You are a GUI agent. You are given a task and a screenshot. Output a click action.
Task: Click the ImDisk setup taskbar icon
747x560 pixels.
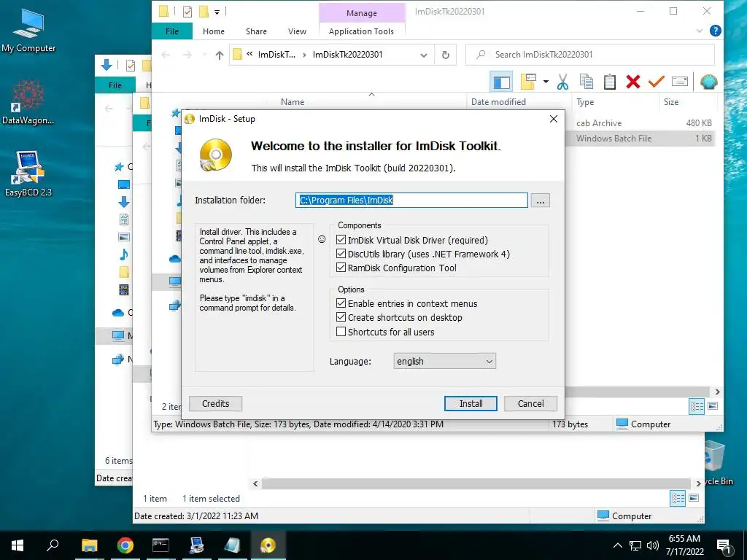[268, 545]
